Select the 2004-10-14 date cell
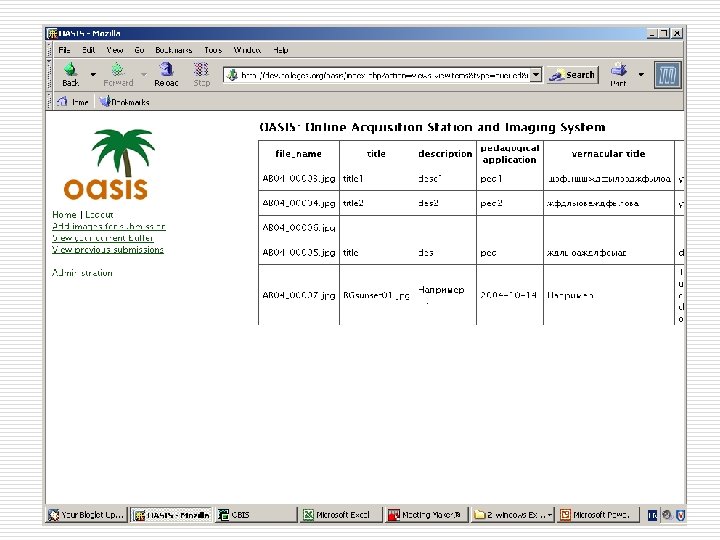720x540 pixels. tap(508, 295)
